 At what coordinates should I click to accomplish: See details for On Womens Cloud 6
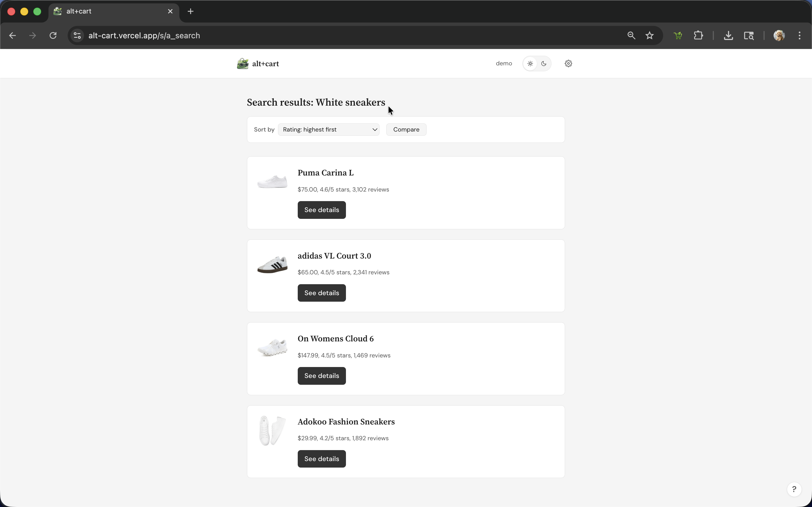tap(321, 375)
